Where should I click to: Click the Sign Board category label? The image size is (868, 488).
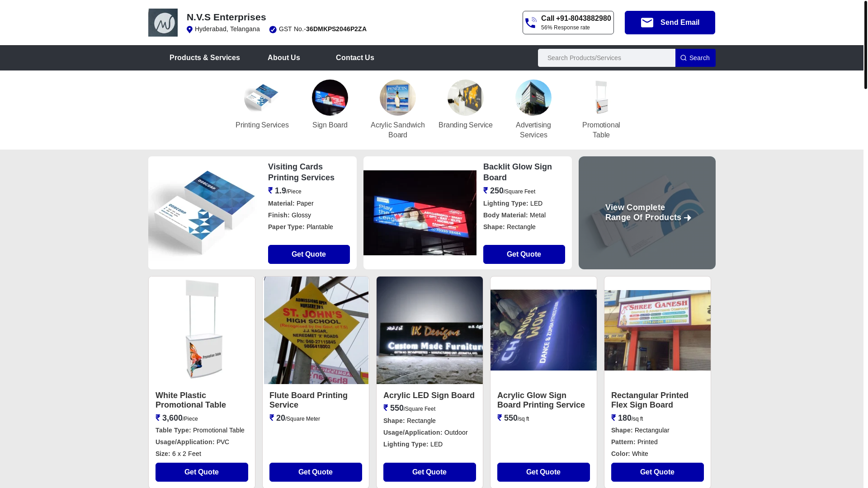(x=330, y=125)
